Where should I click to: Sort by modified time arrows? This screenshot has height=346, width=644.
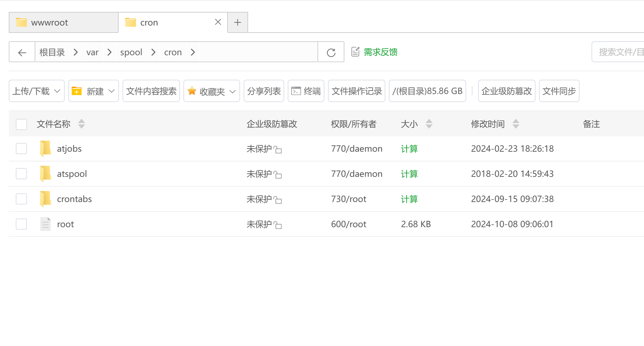(x=516, y=124)
